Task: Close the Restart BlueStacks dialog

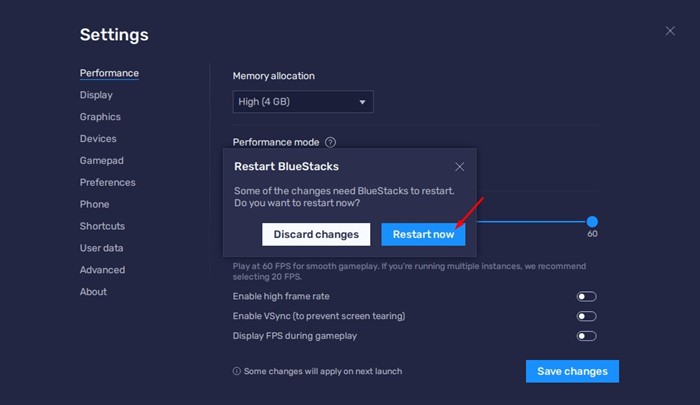Action: (x=459, y=167)
